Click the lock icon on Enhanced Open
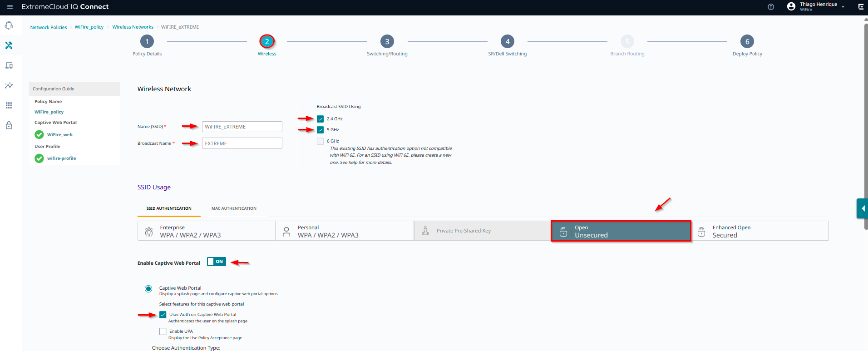This screenshot has width=868, height=351. [x=701, y=232]
